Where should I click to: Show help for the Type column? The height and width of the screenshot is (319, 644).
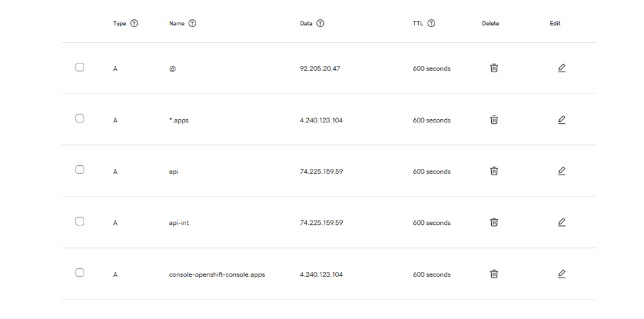pos(134,23)
